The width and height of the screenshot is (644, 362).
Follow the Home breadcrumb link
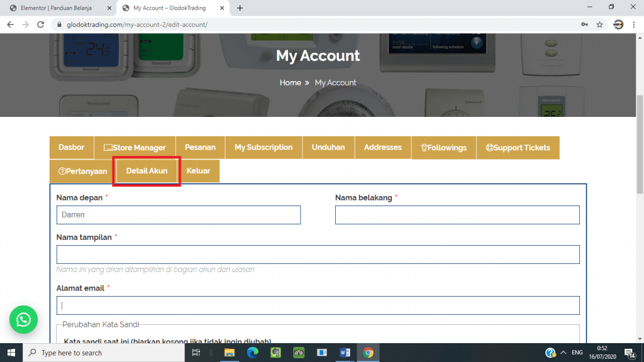[290, 82]
